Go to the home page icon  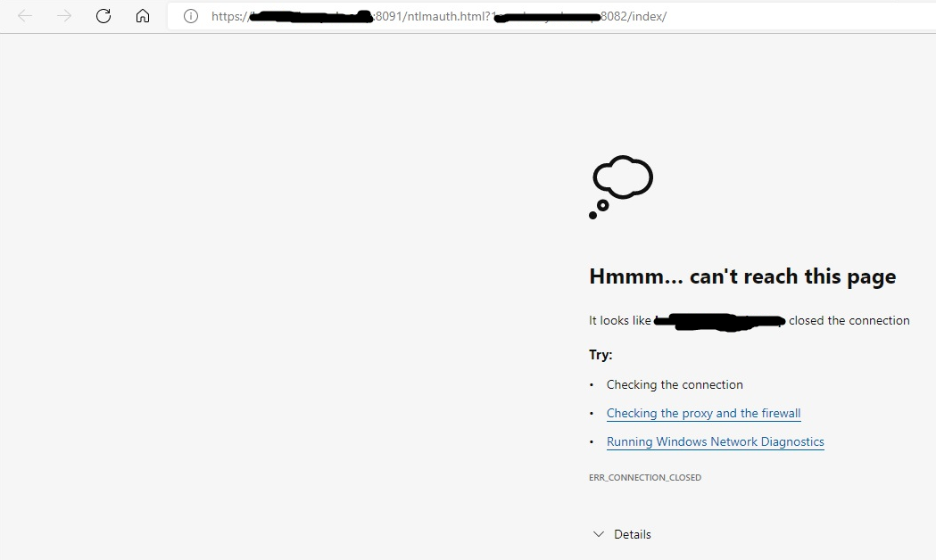click(143, 15)
